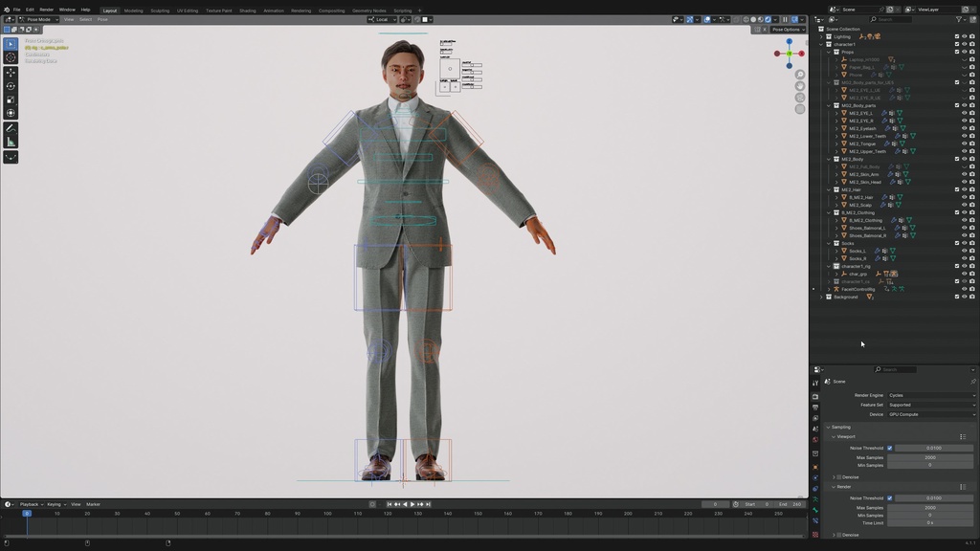Switch to the Scripting workspace tab

pos(402,10)
